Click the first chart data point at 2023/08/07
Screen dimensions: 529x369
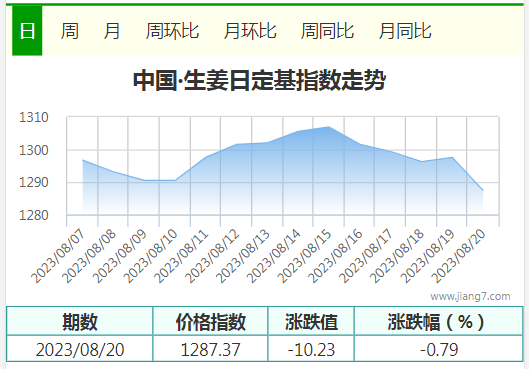pos(83,160)
